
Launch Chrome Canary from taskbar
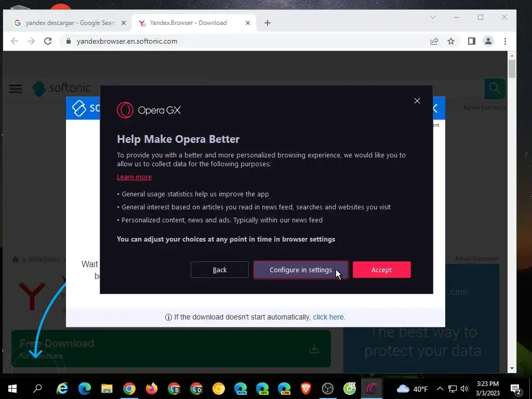pos(219,389)
